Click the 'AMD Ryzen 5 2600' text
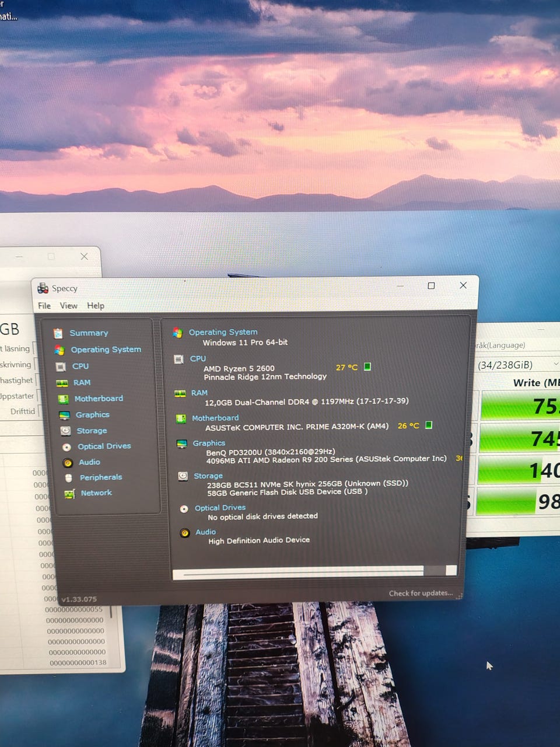 click(239, 369)
